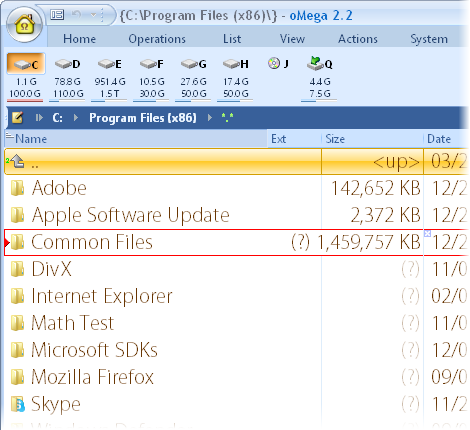
Task: Click the up-folder arrow icon
Action: click(x=17, y=162)
